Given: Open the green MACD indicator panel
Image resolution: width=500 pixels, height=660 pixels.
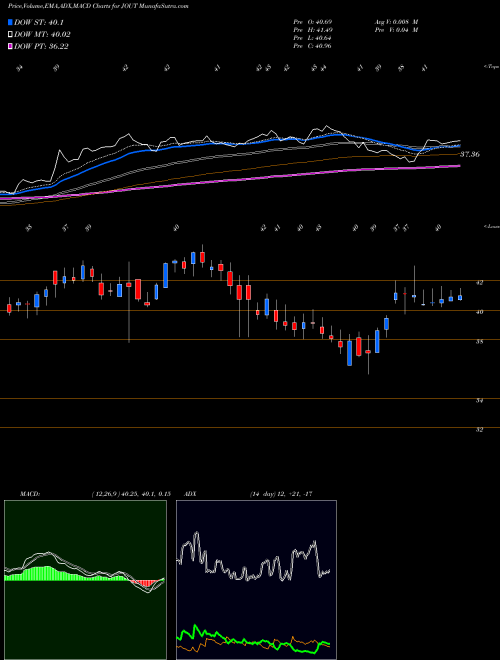Looking at the screenshot, I should 85,580.
